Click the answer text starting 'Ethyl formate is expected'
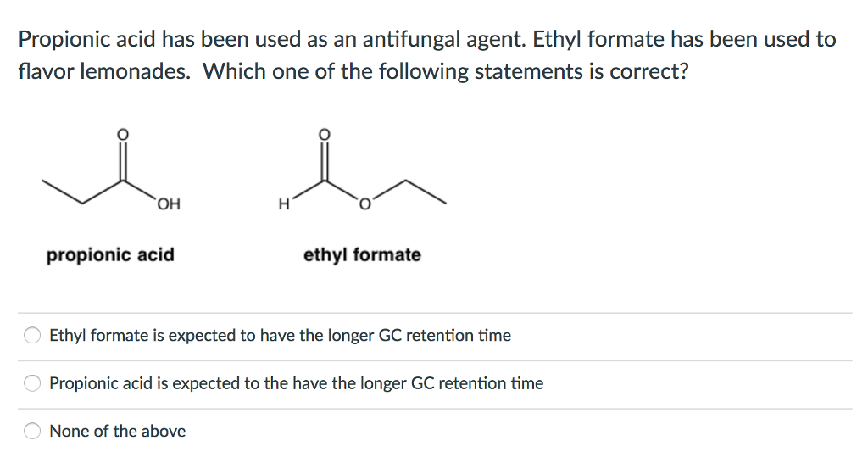The image size is (868, 474). (x=280, y=336)
